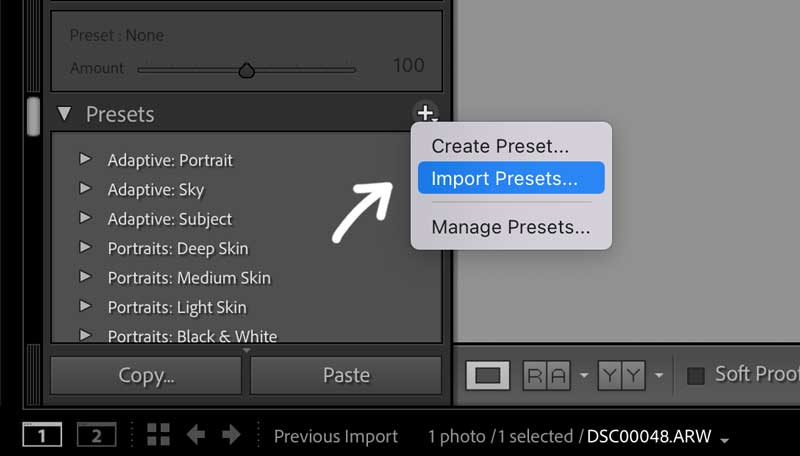The height and width of the screenshot is (456, 800).
Task: Click the plus icon in Presets header
Action: pyautogui.click(x=425, y=113)
